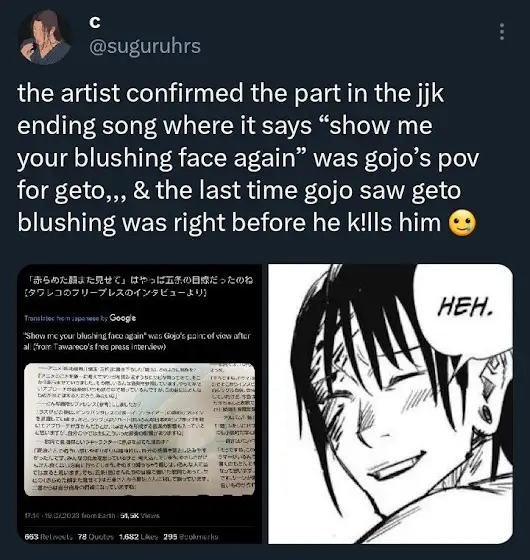Open the tweet text about the jjk ending song
Image resolution: width=530 pixels, height=560 pixels.
[248, 158]
